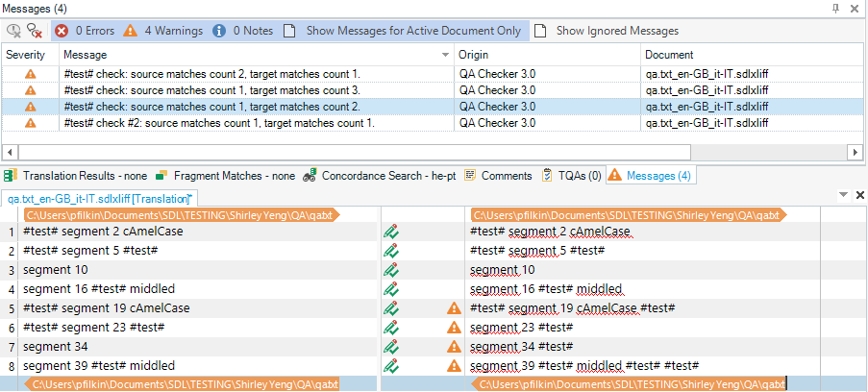Click the warning triangle on segment 7
This screenshot has height=392, width=868.
[454, 347]
